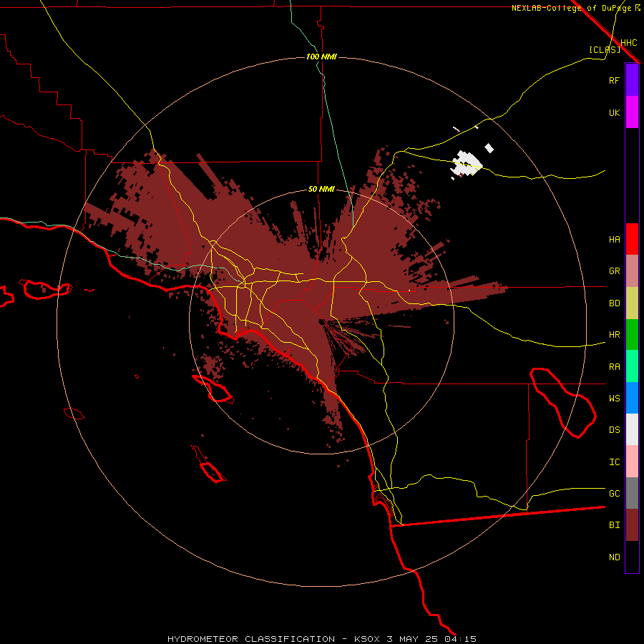644x644 pixels.
Task: Click the [CLAS] legend unit label
Action: 605,49
